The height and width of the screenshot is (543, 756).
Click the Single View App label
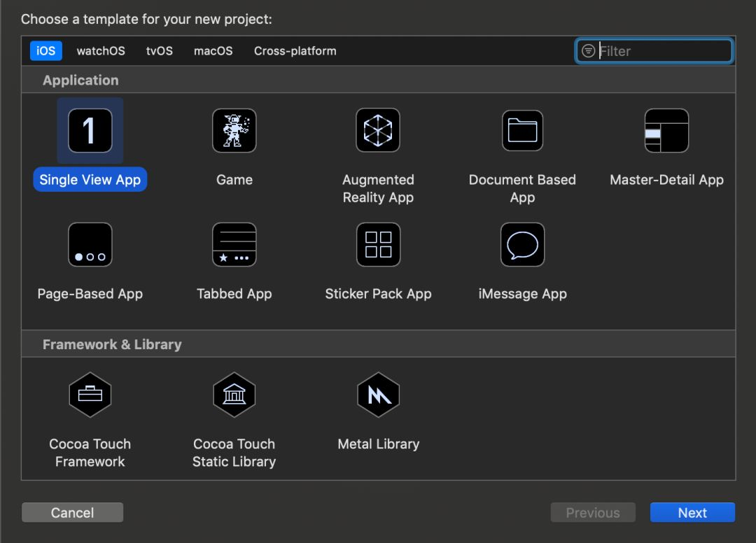(90, 180)
